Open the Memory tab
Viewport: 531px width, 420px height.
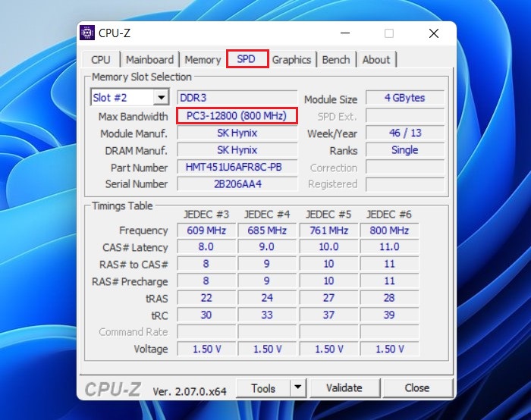tap(203, 60)
